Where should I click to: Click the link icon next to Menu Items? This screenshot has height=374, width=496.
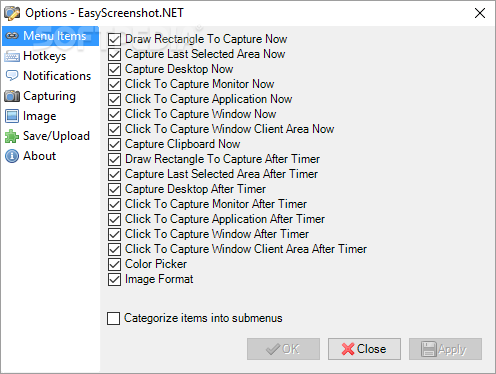12,36
